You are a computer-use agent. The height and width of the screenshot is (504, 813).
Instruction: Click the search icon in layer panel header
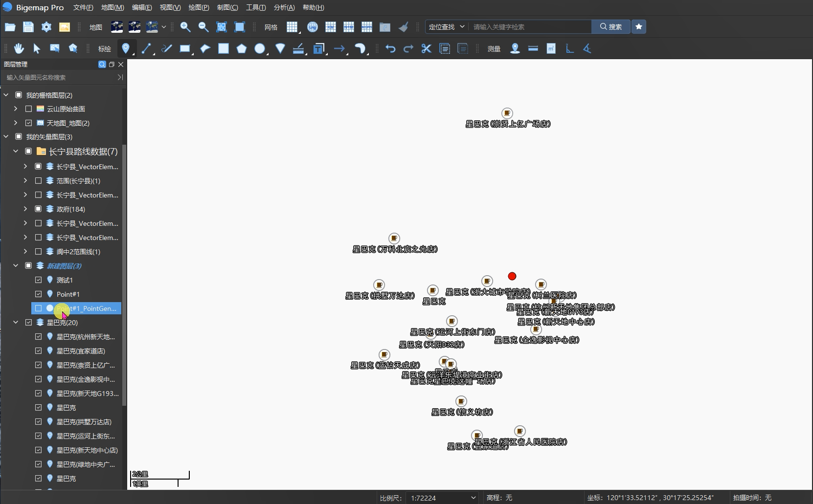click(102, 64)
